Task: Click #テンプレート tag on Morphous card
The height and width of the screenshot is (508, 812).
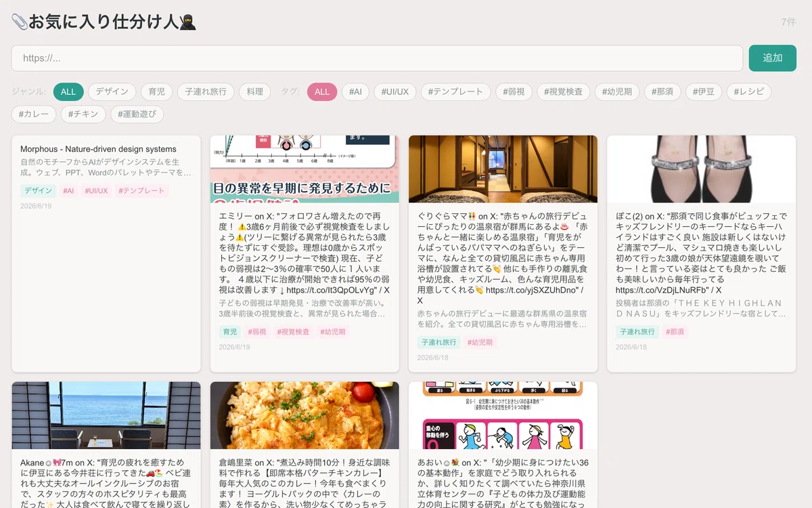Action: tap(141, 191)
